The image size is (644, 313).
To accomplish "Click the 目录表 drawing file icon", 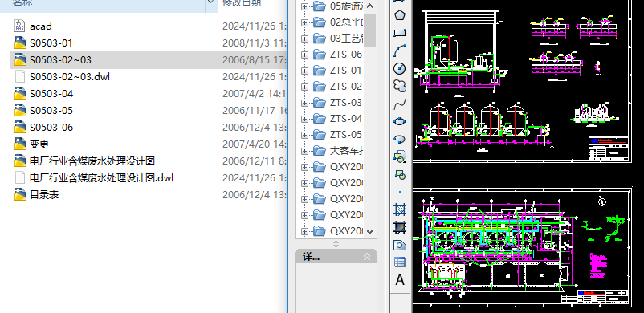I will point(21,194).
